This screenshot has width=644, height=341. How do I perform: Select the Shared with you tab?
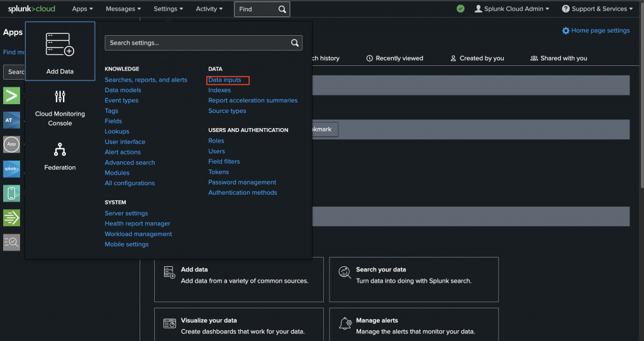point(558,58)
